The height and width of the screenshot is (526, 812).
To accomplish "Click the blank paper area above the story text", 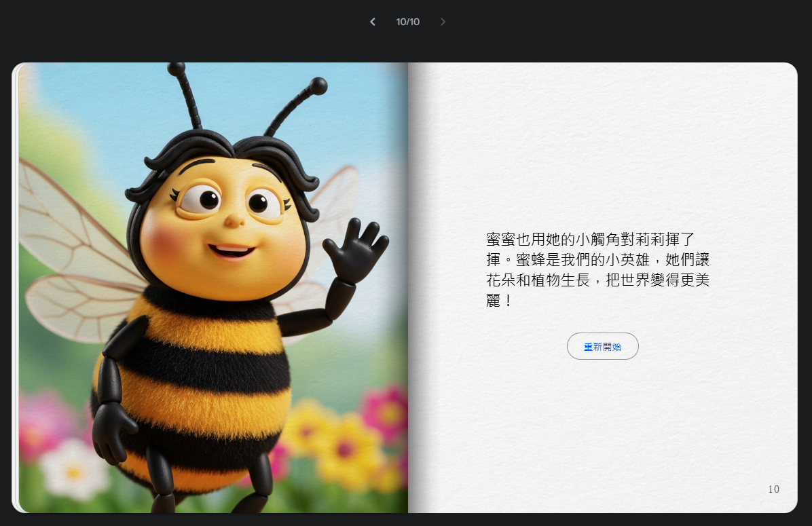I will point(597,149).
